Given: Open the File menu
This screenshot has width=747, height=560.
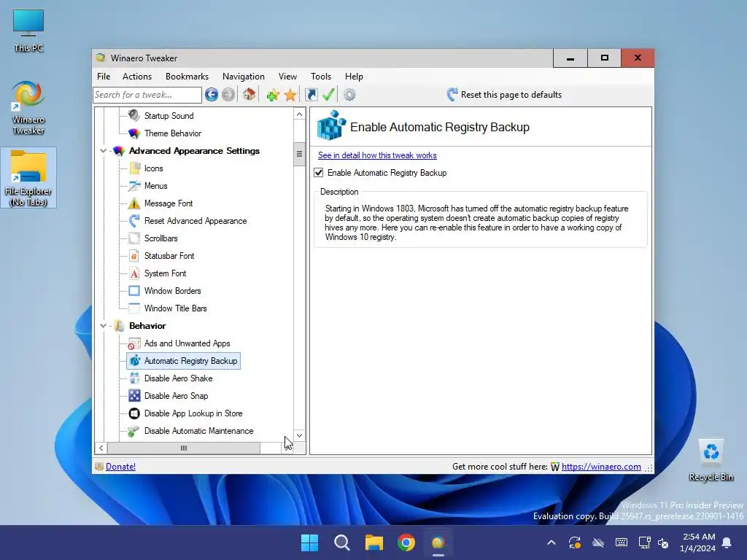Looking at the screenshot, I should [104, 76].
